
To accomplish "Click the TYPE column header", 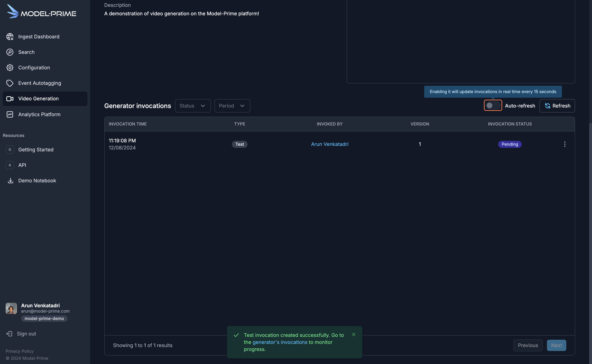I will [x=240, y=124].
